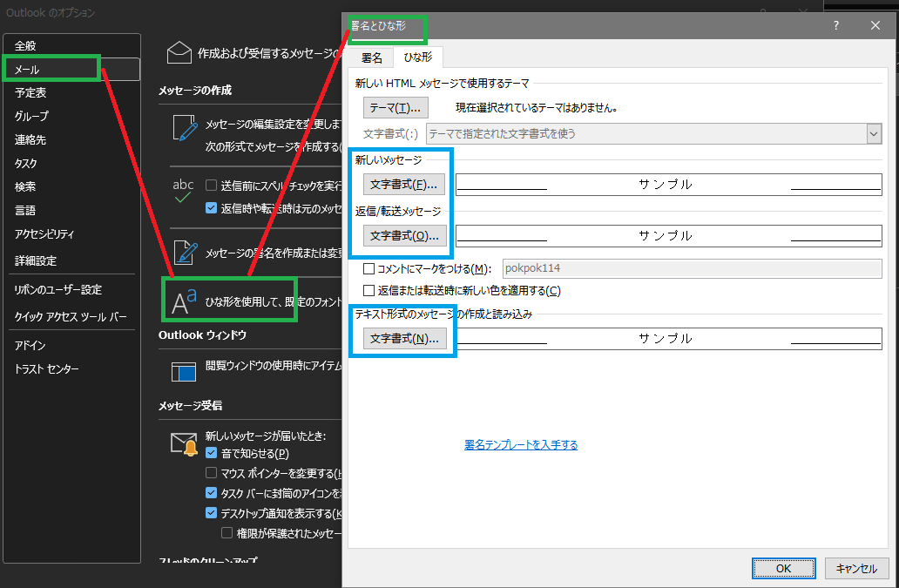
Task: Click the Aa stationery fonts icon
Action: pos(184,301)
